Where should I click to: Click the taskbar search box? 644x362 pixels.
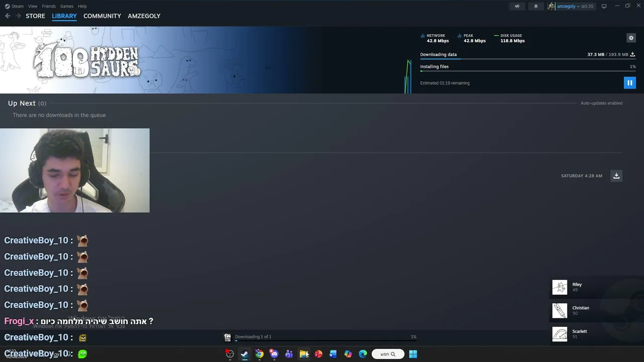[387, 354]
